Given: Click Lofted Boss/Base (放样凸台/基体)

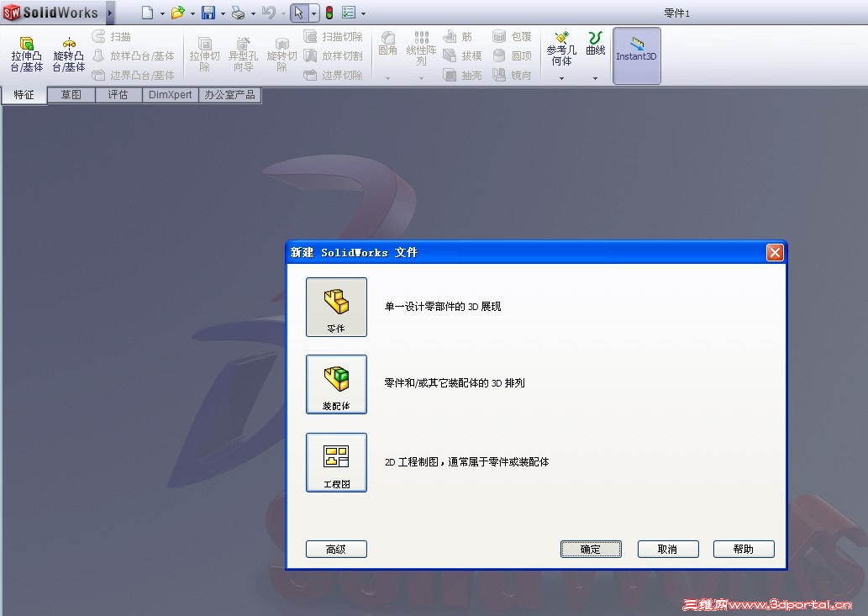Looking at the screenshot, I should (133, 56).
